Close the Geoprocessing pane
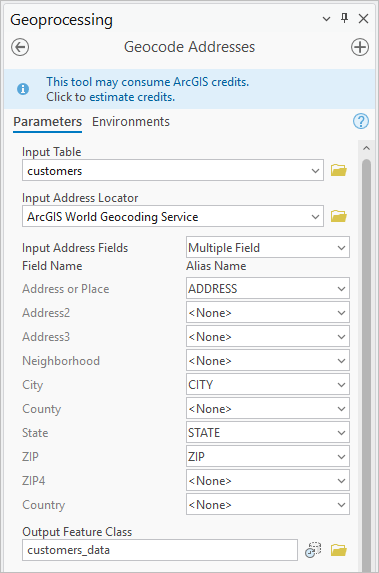 (363, 18)
